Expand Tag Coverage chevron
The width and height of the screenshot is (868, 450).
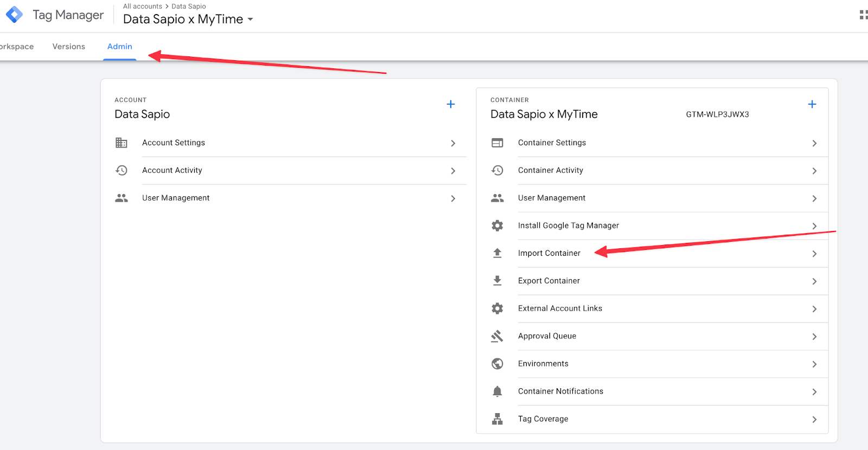[x=814, y=420]
